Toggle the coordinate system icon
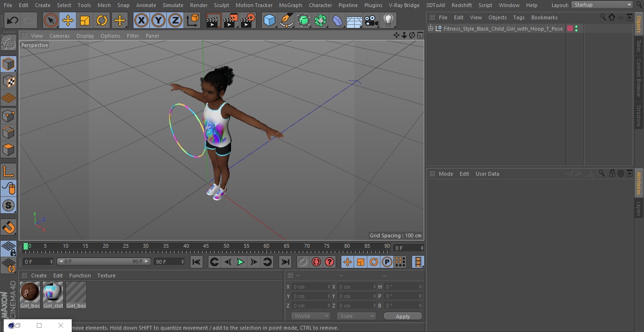The width and height of the screenshot is (644, 332). point(193,20)
